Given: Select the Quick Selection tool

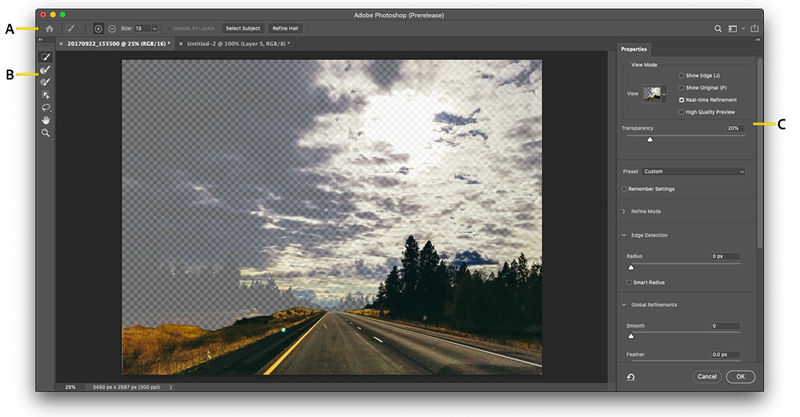Looking at the screenshot, I should point(46,57).
